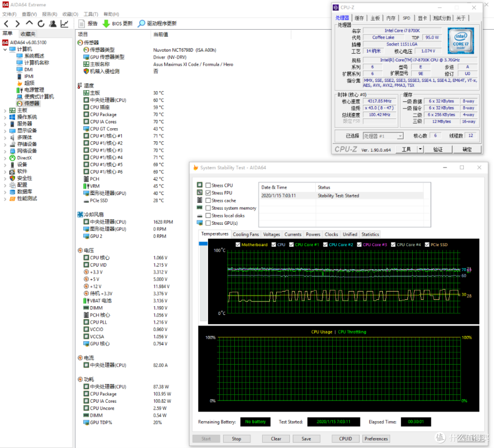This screenshot has width=494, height=448.
Task: Click the 操作系统 Windows icon in sidebar
Action: point(13,117)
